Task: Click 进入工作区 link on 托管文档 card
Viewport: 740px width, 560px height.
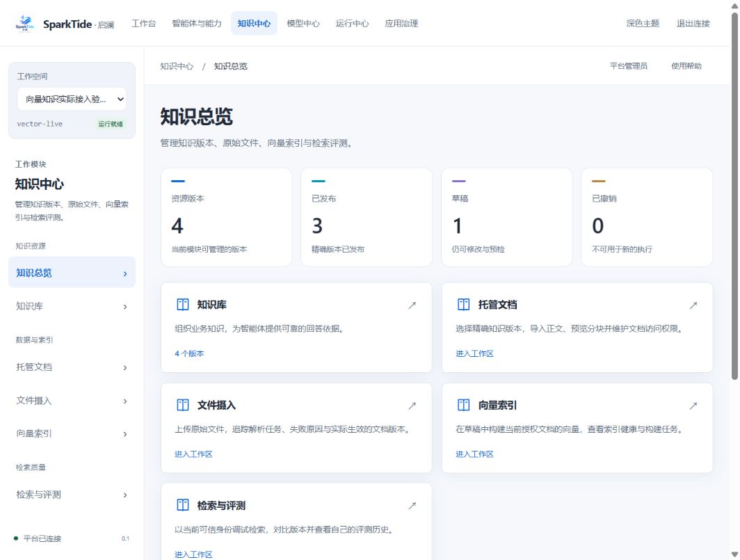Action: coord(474,353)
